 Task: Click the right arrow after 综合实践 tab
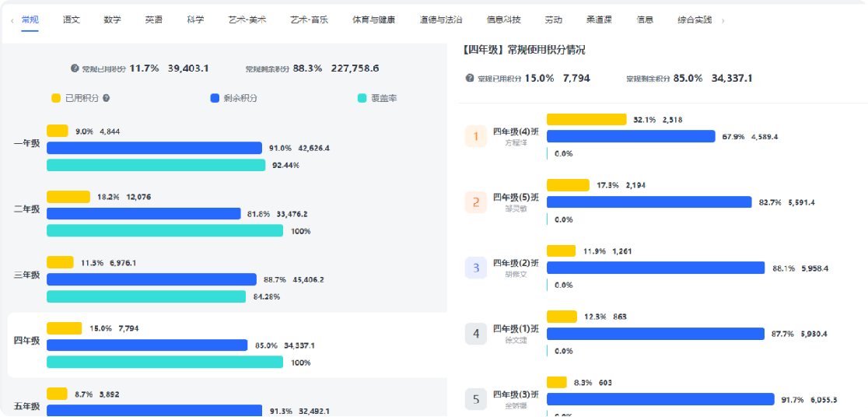pyautogui.click(x=723, y=20)
